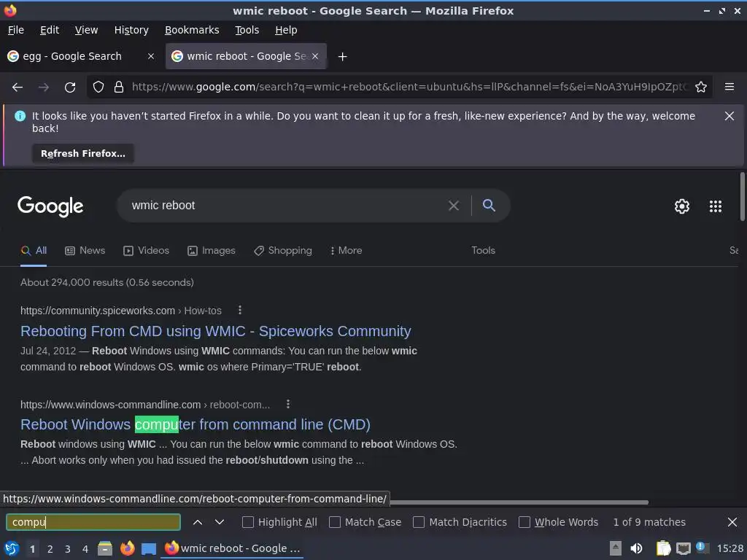
Task: Click Refresh Firefox button
Action: click(x=83, y=154)
